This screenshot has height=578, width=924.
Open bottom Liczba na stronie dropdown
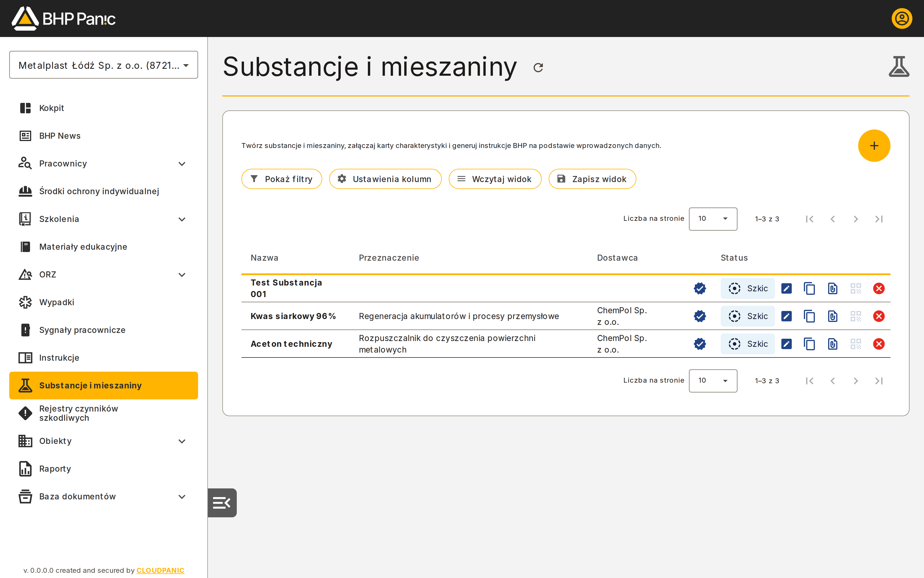(712, 381)
